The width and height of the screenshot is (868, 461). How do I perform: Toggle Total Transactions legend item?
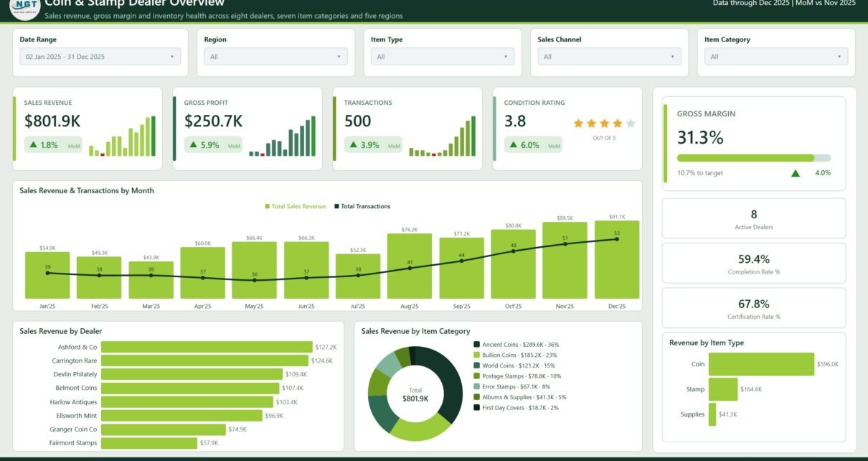(362, 207)
